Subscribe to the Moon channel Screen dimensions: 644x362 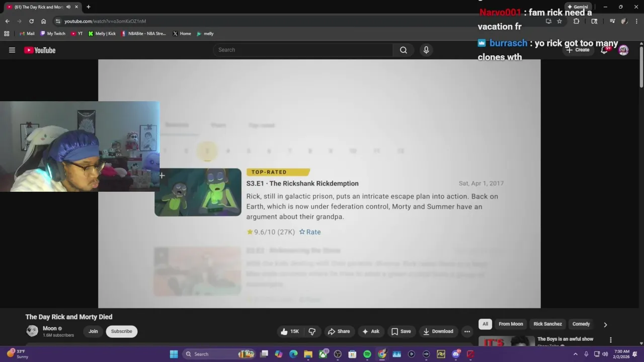(121, 331)
